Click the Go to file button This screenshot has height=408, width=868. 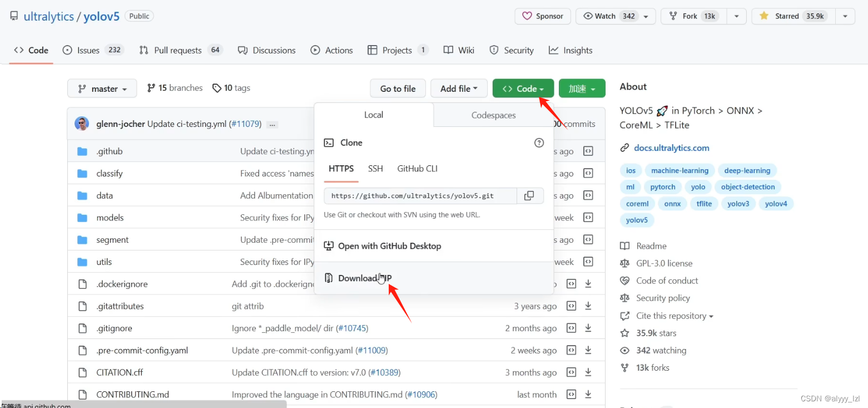tap(398, 89)
